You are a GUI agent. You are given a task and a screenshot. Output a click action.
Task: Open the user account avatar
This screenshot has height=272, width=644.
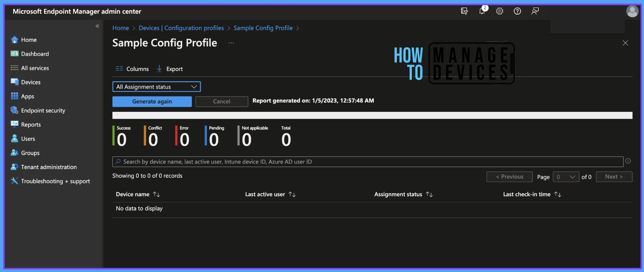[632, 11]
